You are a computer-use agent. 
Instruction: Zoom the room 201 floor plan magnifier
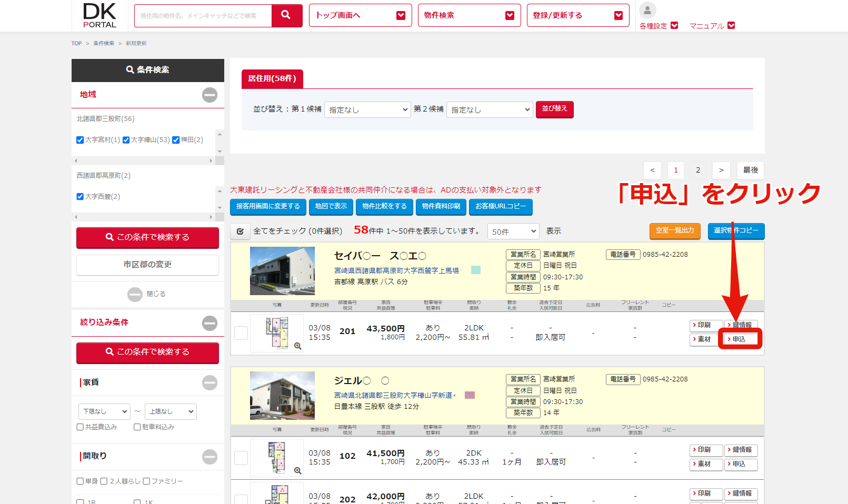point(297,346)
